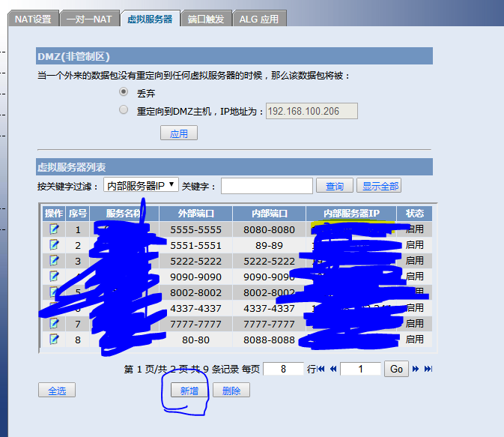Screen dimensions: 504x437
Task: Edit the rule in row 3
Action: pos(54,260)
